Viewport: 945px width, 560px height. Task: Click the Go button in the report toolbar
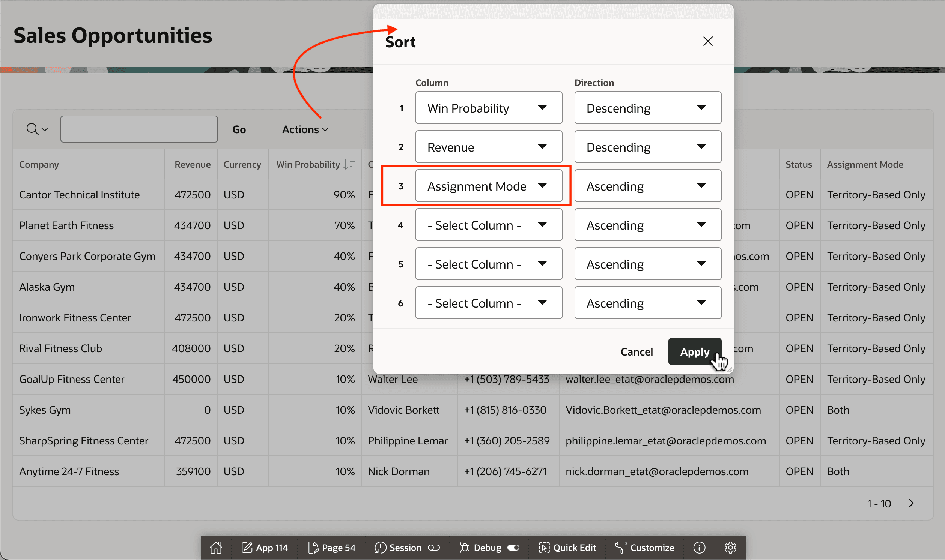coord(239,129)
